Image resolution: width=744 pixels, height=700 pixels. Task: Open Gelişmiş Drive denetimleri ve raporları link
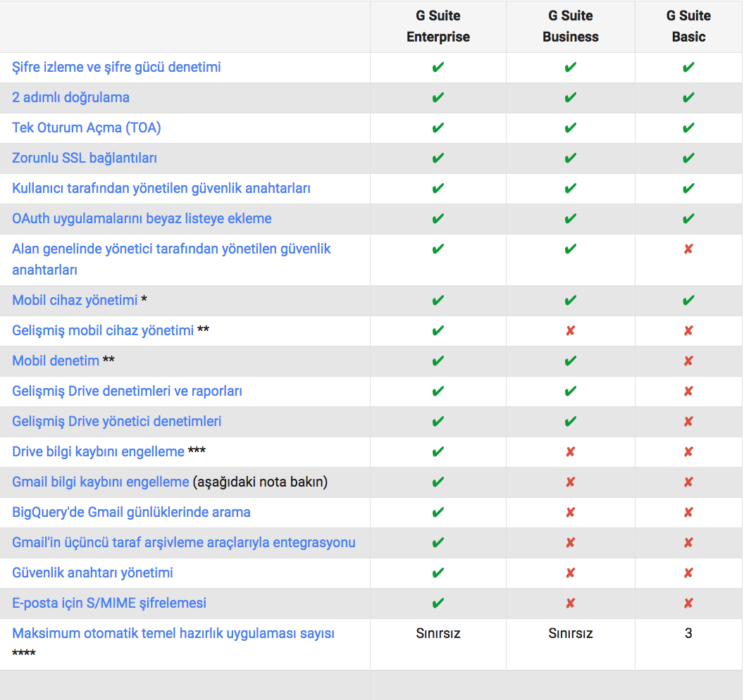[127, 392]
